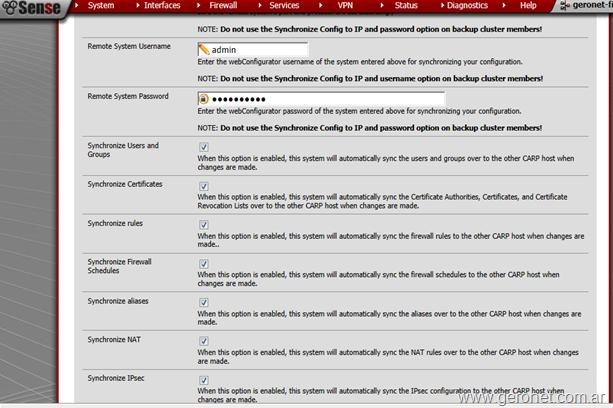The height and width of the screenshot is (408, 613).
Task: Click the firewall rules sync description text
Action: tap(391, 240)
